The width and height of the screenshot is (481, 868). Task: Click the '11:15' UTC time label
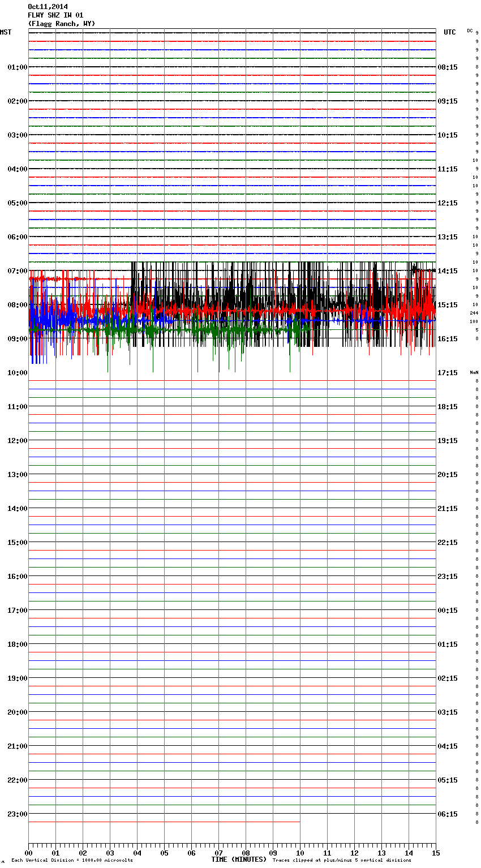[448, 169]
